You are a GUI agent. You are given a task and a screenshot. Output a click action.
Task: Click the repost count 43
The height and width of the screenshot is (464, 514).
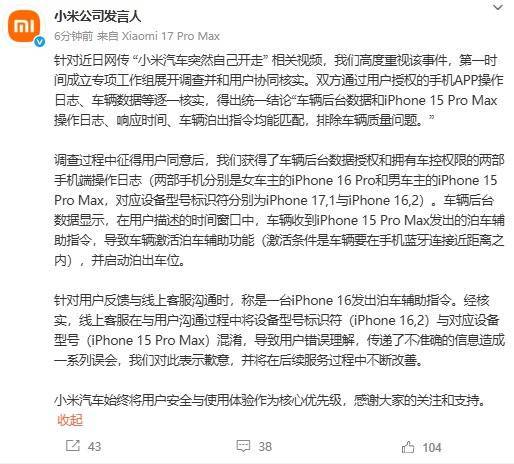pyautogui.click(x=94, y=447)
